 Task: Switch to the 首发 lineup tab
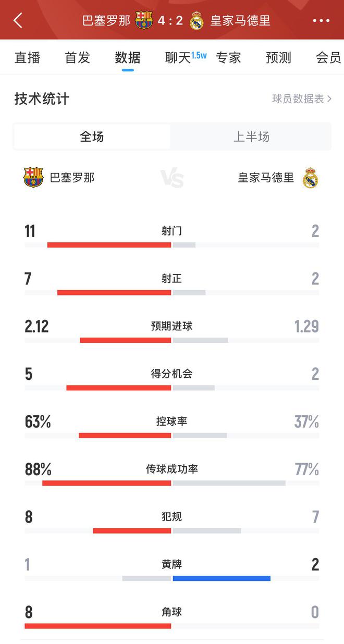point(77,57)
